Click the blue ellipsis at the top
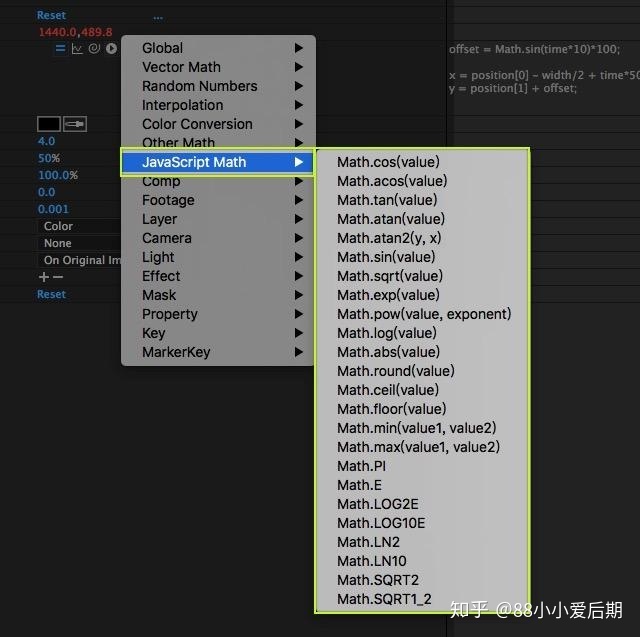This screenshot has width=640, height=637. click(158, 18)
